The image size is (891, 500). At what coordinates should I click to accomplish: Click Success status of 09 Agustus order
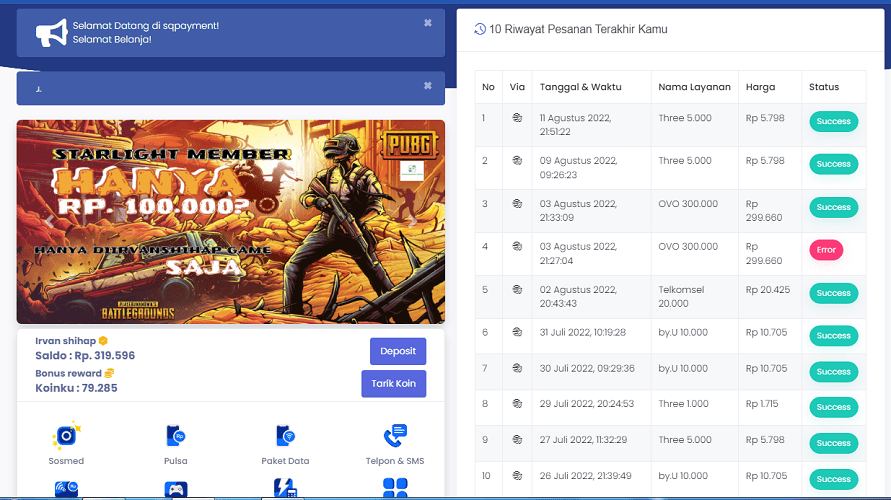click(834, 164)
